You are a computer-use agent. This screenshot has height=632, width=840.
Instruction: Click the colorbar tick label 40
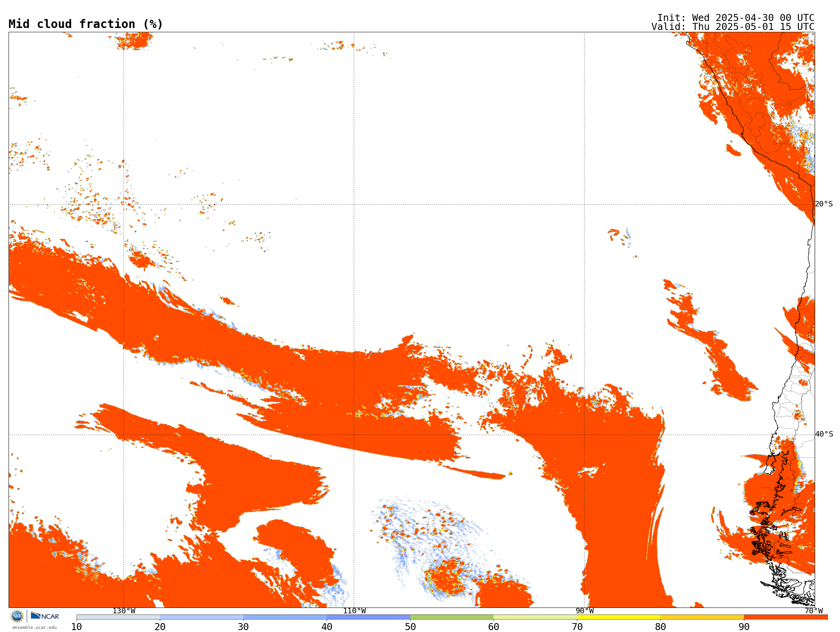click(327, 627)
